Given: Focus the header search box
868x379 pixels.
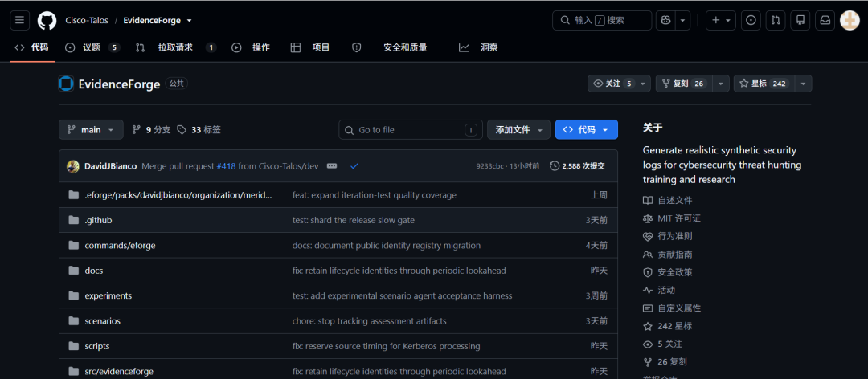Looking at the screenshot, I should point(602,20).
